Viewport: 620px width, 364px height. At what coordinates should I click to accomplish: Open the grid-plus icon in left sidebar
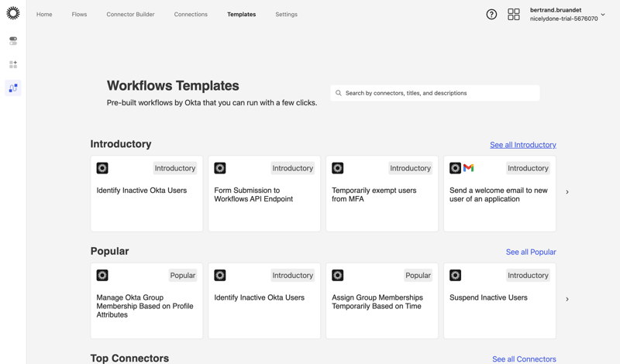tap(13, 64)
